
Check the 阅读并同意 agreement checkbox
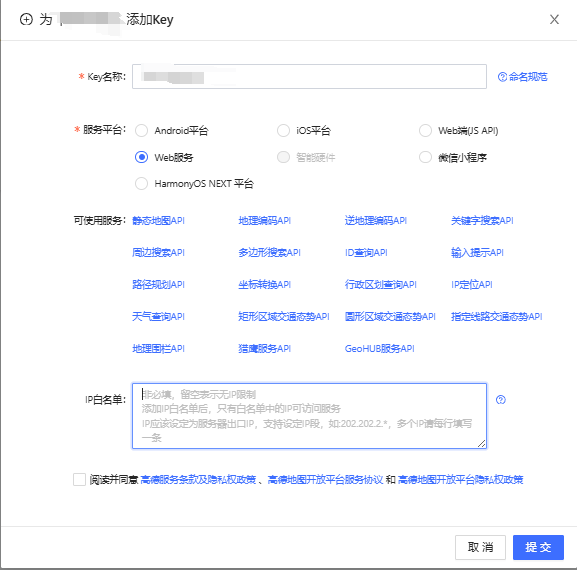pos(79,479)
